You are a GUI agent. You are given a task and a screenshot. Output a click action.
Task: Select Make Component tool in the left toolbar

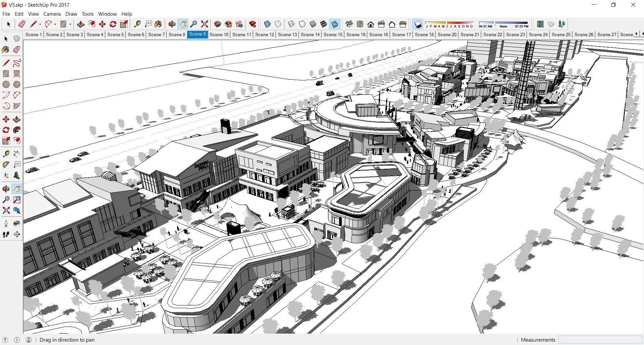17,39
